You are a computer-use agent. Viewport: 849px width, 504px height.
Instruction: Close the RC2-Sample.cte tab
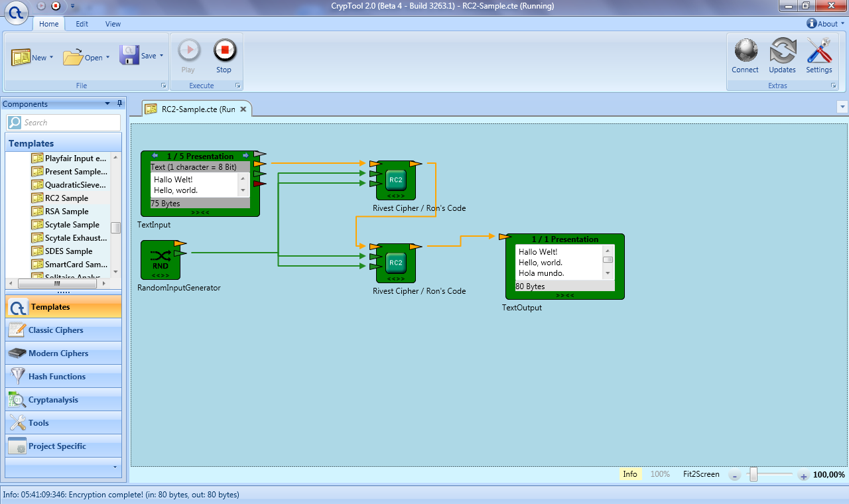point(243,109)
